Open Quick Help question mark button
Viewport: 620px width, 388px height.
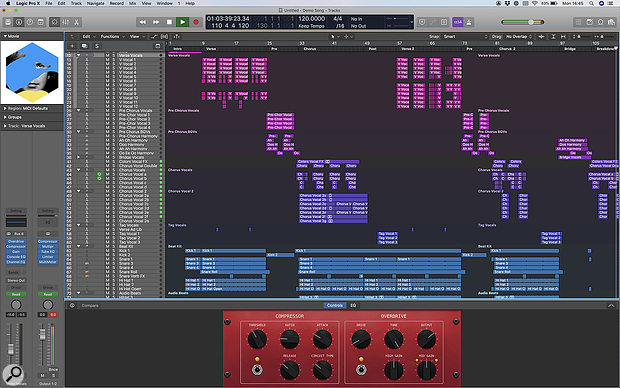click(x=30, y=22)
